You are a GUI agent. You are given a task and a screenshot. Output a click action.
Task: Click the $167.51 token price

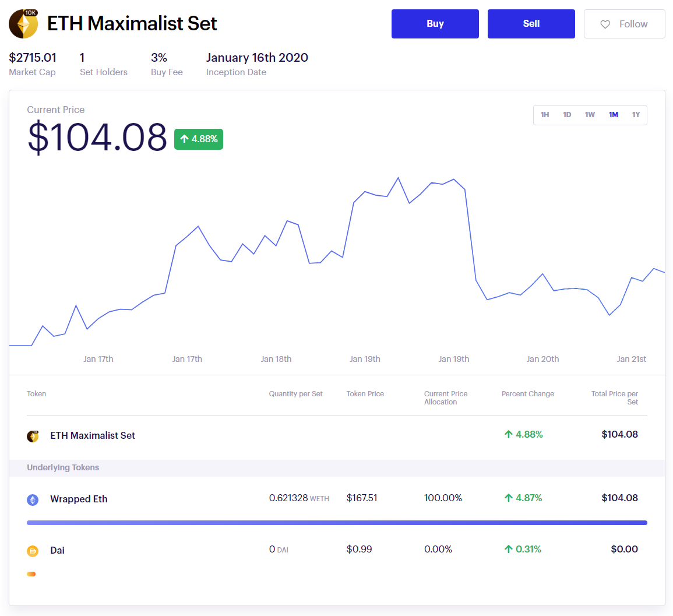tap(362, 498)
